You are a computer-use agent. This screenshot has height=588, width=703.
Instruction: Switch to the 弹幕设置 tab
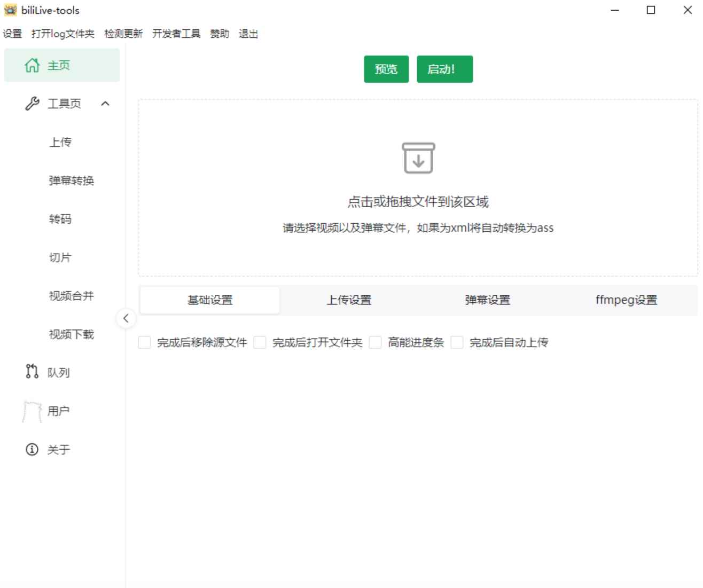click(487, 300)
